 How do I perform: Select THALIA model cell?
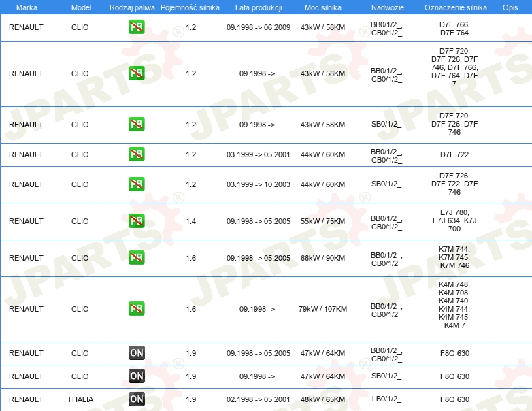click(80, 399)
